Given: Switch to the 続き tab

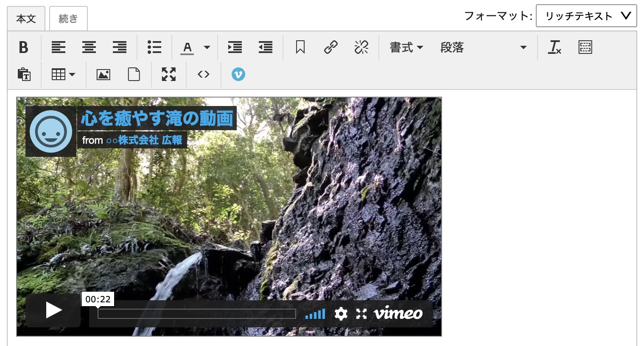Looking at the screenshot, I should click(68, 19).
